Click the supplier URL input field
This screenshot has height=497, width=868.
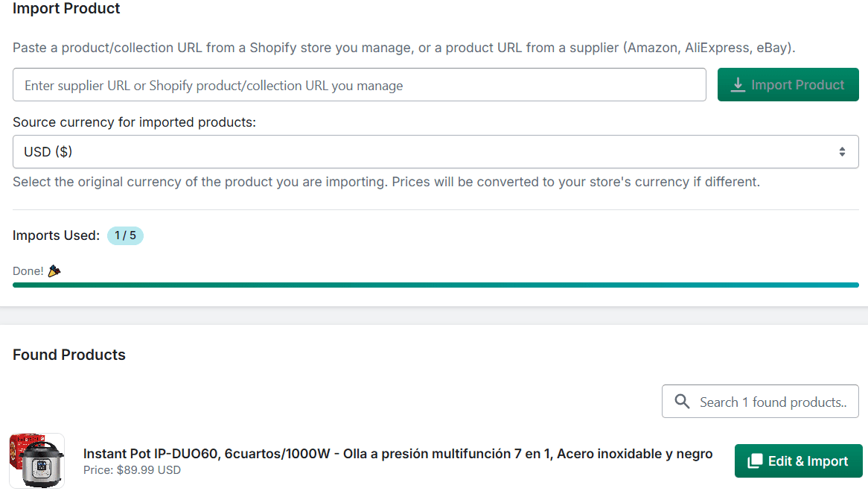[360, 84]
